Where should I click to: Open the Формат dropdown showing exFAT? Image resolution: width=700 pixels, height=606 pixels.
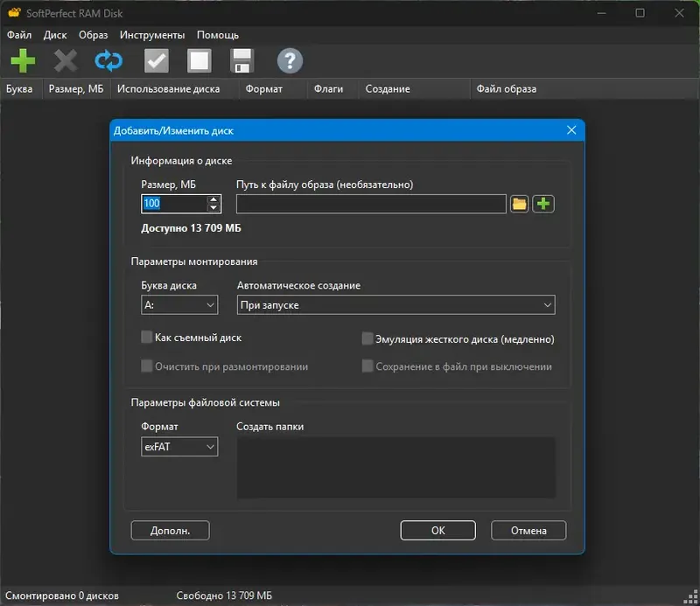point(179,446)
